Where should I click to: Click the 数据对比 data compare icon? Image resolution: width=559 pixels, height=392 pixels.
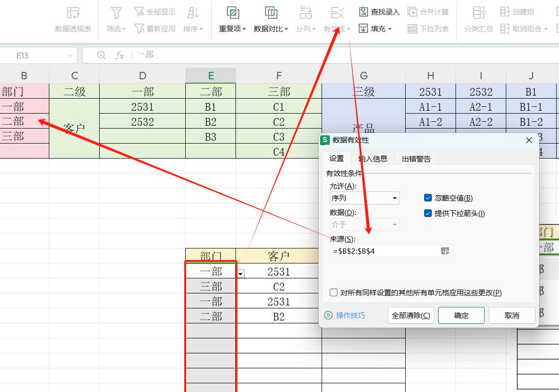tap(271, 13)
